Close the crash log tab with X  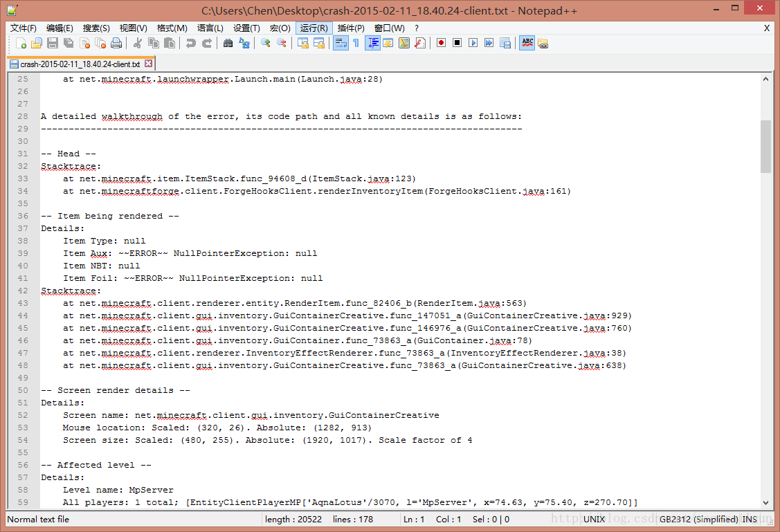click(x=148, y=64)
